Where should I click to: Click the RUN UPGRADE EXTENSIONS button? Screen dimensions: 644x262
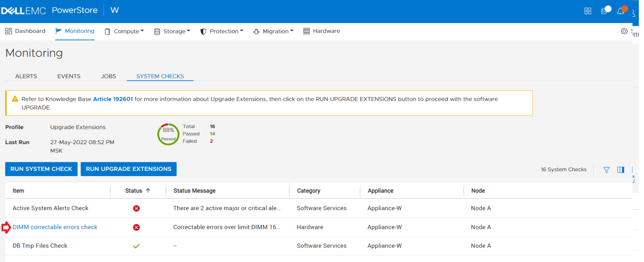128,169
